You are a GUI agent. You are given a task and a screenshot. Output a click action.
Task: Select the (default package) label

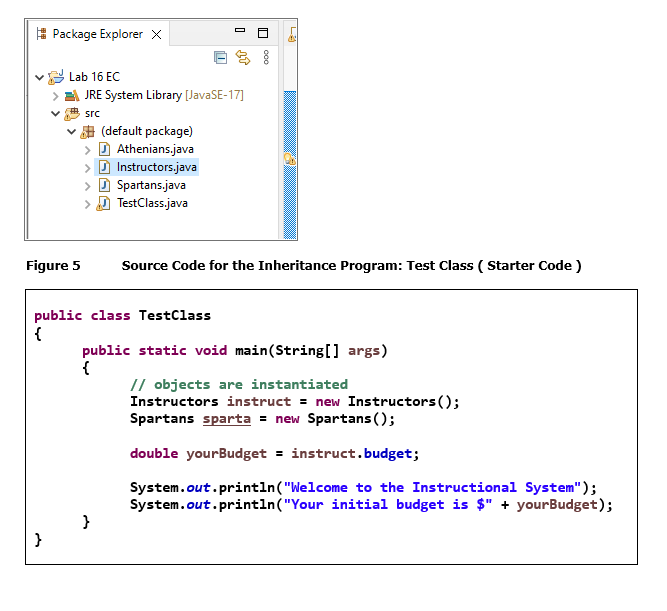147,131
